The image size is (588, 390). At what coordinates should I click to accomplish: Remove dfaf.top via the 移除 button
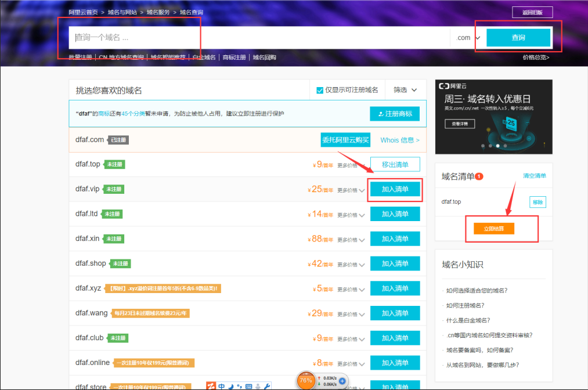pos(538,202)
